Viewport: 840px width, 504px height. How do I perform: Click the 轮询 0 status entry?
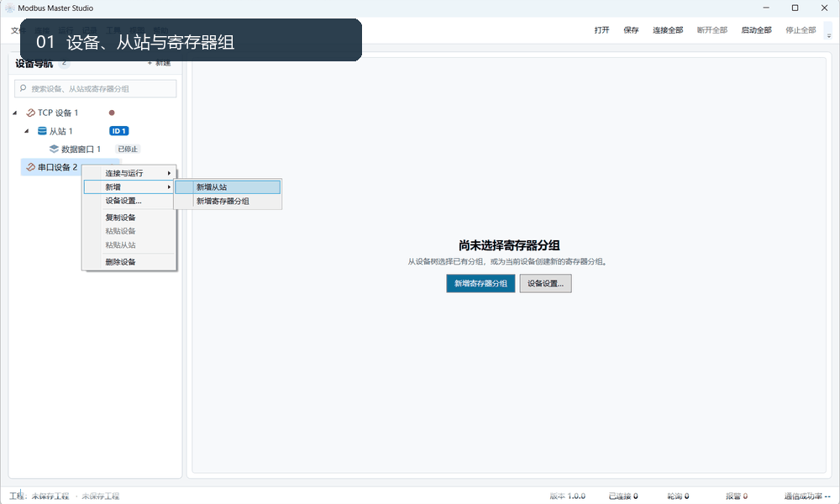pyautogui.click(x=678, y=496)
